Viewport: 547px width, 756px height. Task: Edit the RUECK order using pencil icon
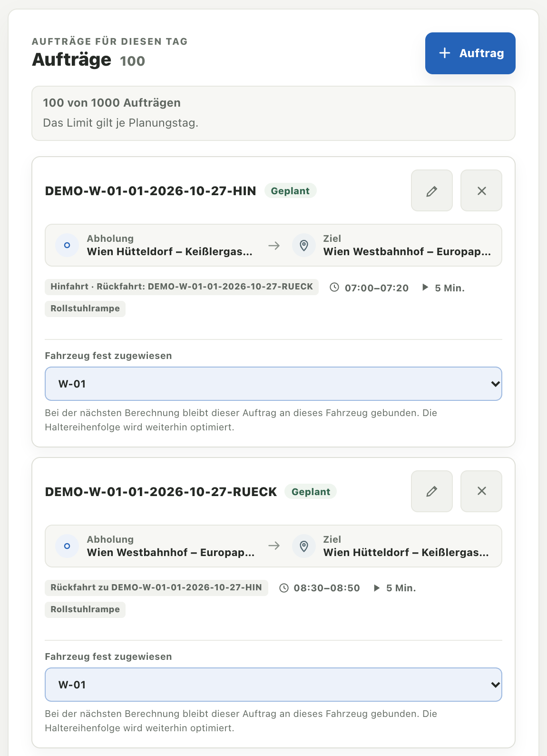pos(431,491)
